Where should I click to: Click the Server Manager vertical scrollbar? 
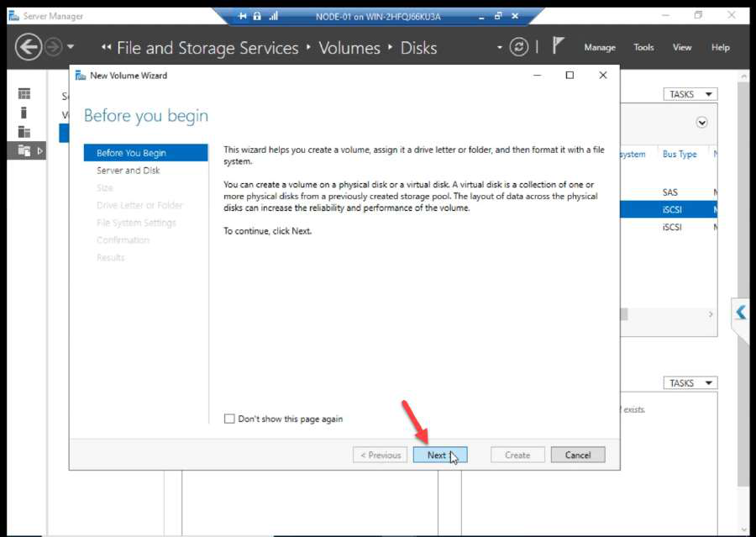(743, 283)
